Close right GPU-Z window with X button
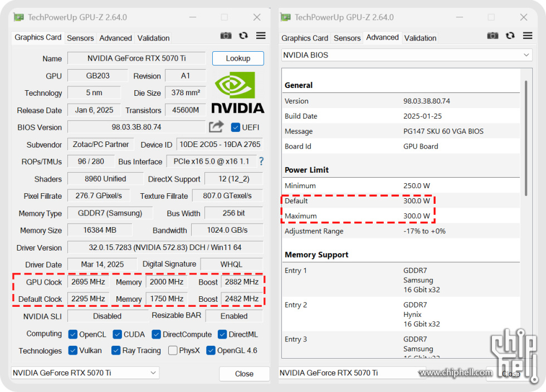This screenshot has height=392, width=546. pyautogui.click(x=524, y=17)
